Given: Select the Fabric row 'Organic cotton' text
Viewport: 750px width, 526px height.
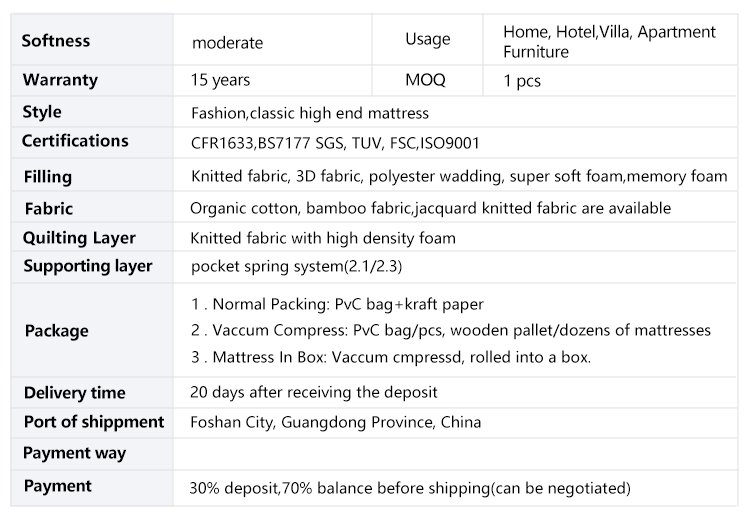Looking at the screenshot, I should point(240,208).
